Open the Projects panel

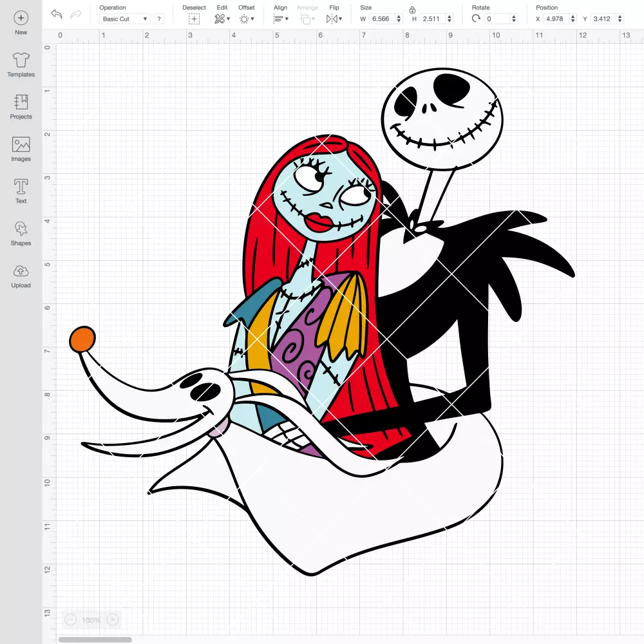click(21, 107)
